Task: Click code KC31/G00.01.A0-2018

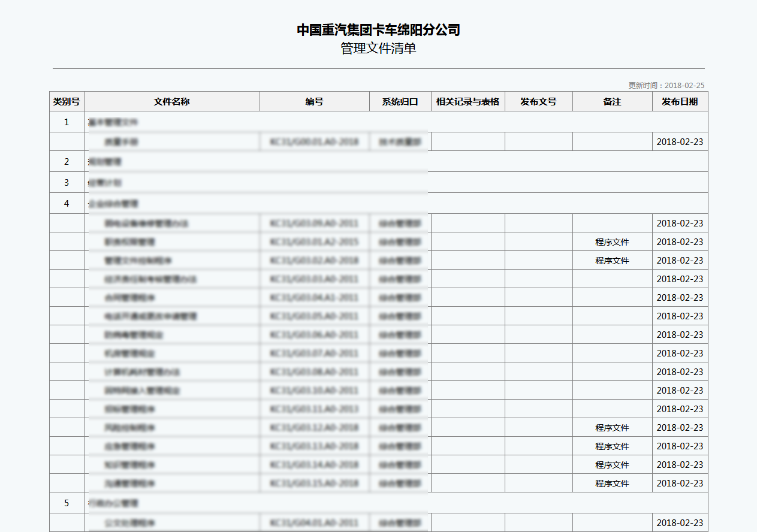Action: point(315,142)
